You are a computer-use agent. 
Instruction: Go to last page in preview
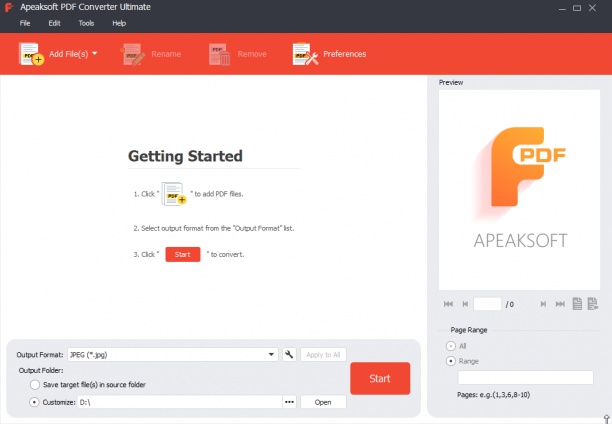point(560,304)
